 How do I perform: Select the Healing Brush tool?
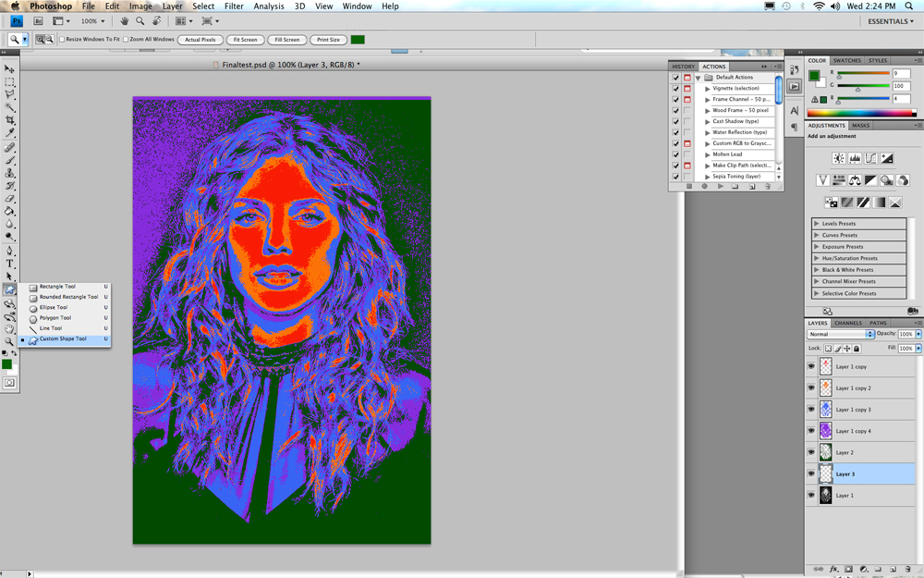pyautogui.click(x=9, y=147)
